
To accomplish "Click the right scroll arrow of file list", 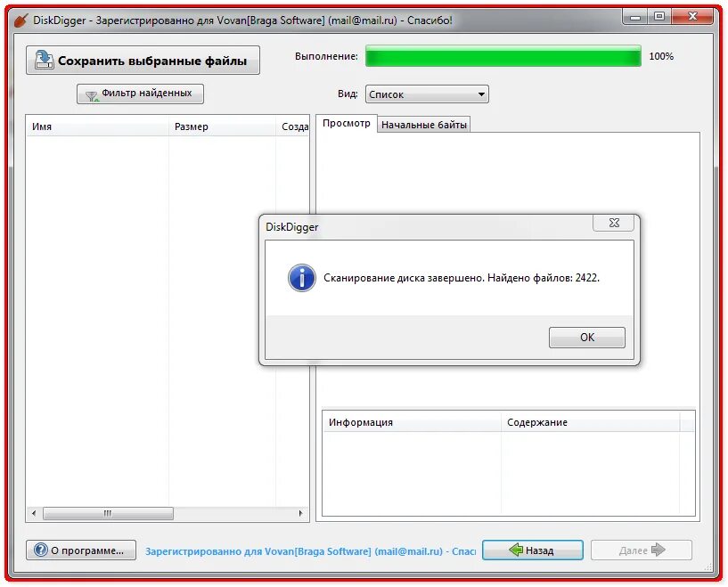I will (301, 513).
